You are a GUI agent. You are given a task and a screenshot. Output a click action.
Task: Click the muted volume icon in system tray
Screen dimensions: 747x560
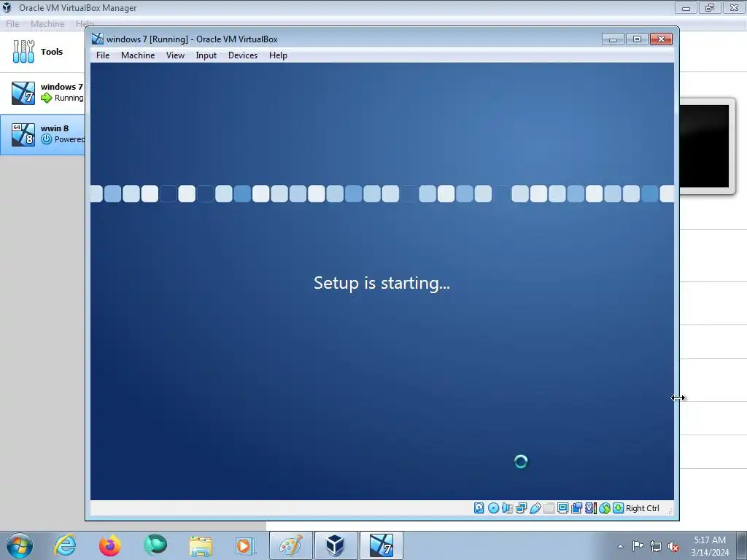pos(673,546)
